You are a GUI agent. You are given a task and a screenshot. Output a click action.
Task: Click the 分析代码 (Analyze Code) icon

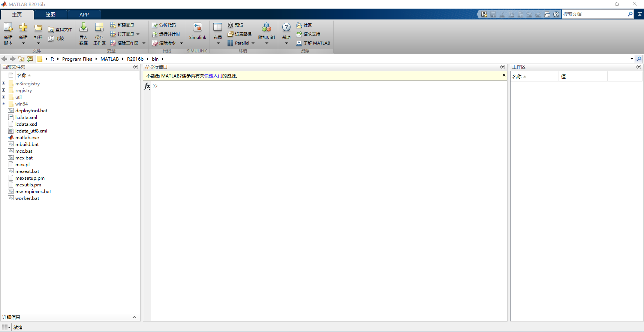pyautogui.click(x=154, y=25)
